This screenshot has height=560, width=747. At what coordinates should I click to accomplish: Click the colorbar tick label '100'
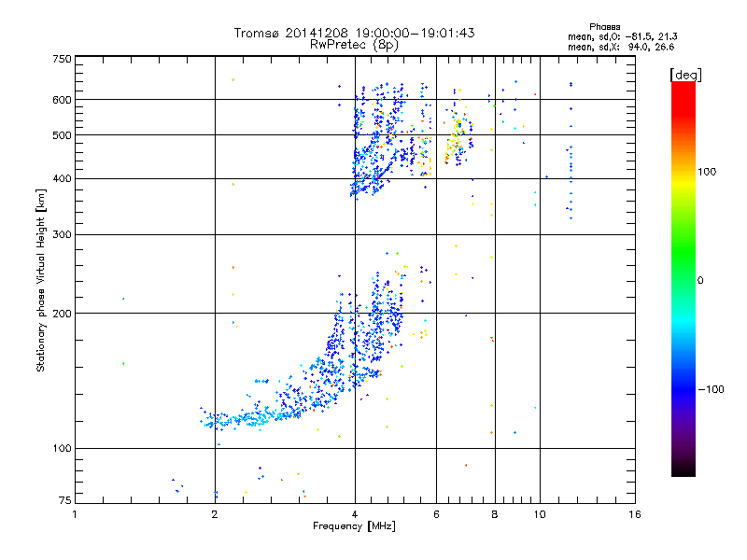click(x=707, y=172)
